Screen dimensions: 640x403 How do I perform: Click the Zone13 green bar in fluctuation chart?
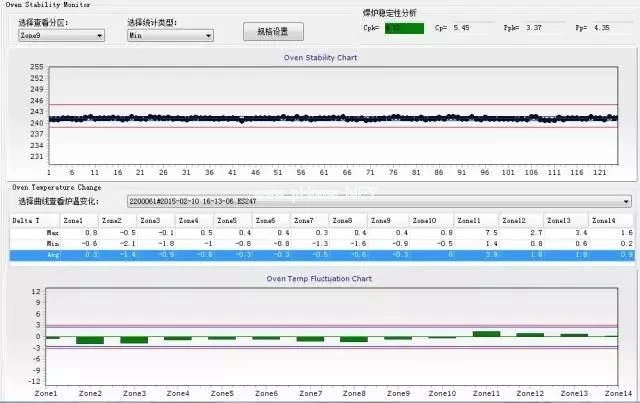(x=574, y=335)
